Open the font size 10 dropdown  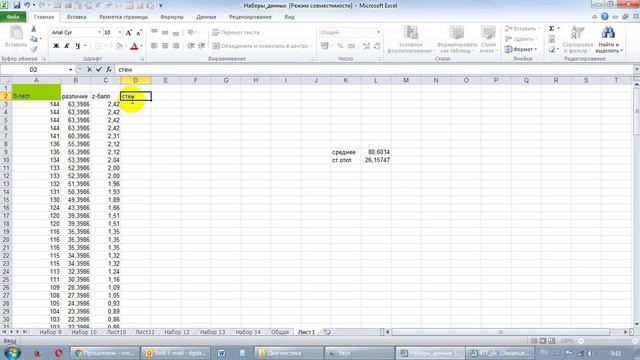point(120,32)
